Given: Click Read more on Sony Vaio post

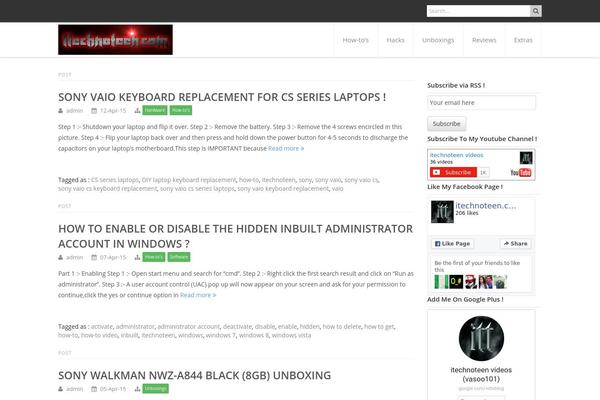Looking at the screenshot, I should click(286, 149).
